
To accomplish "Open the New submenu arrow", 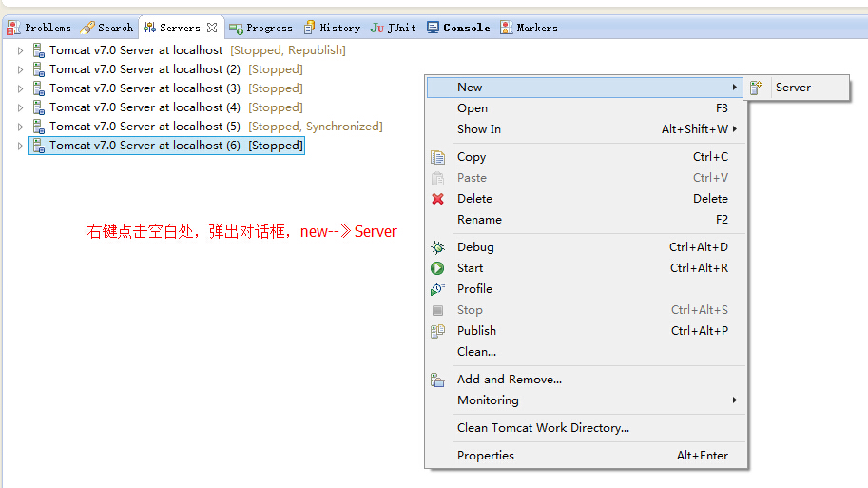I will [735, 87].
